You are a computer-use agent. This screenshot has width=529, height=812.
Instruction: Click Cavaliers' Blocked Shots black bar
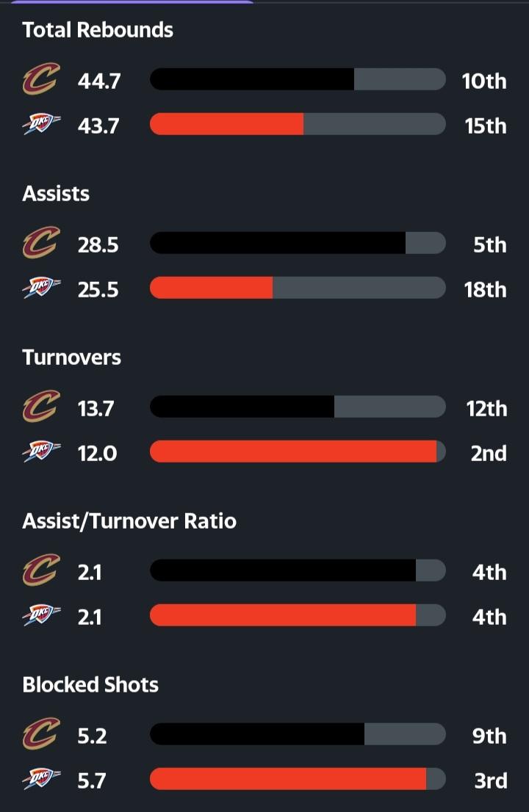pyautogui.click(x=256, y=734)
